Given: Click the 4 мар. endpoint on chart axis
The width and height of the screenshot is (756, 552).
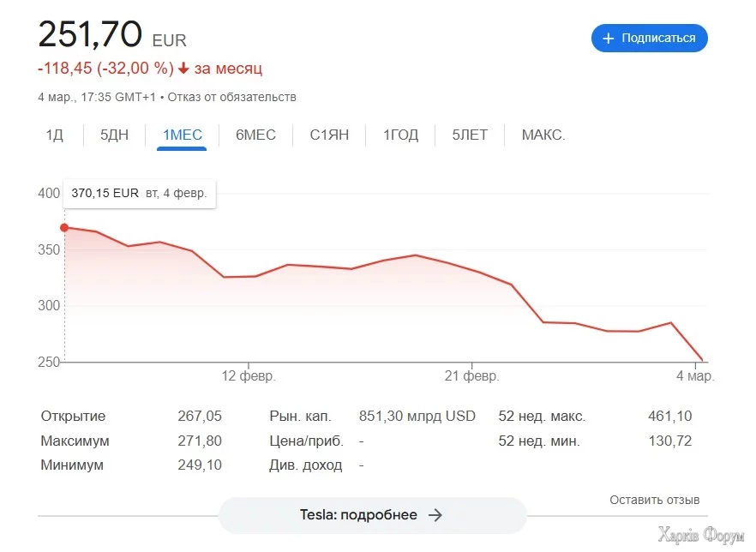Looking at the screenshot, I should tap(694, 375).
